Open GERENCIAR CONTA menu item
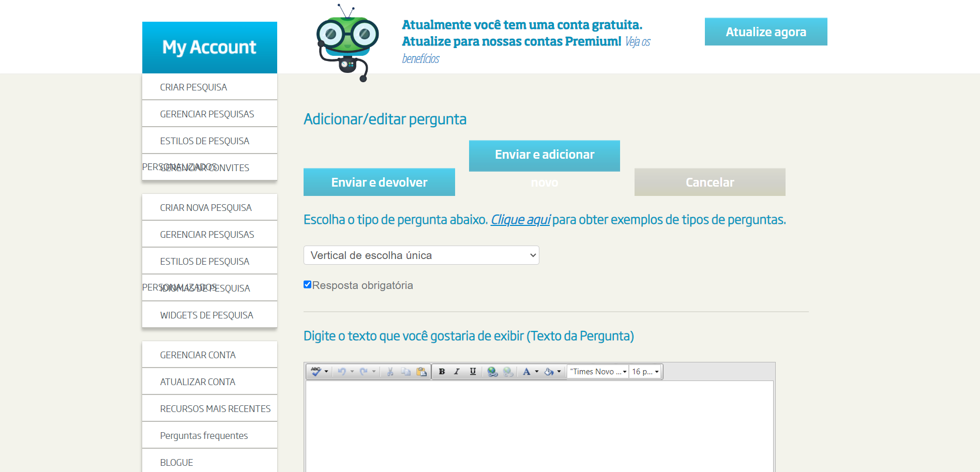Screen dimensions: 980x472 click(x=209, y=355)
